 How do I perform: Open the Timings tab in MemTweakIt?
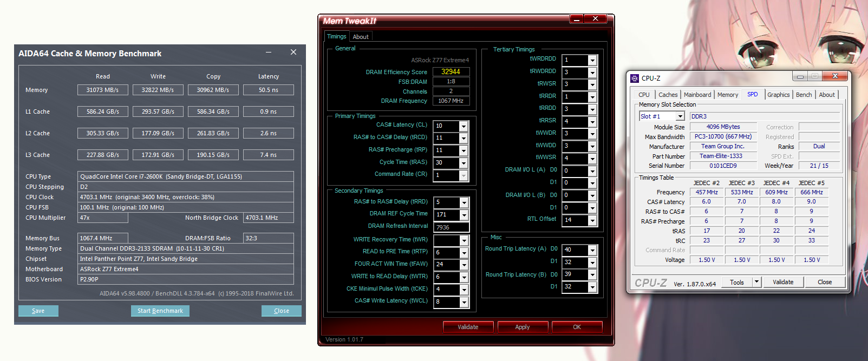coord(336,36)
